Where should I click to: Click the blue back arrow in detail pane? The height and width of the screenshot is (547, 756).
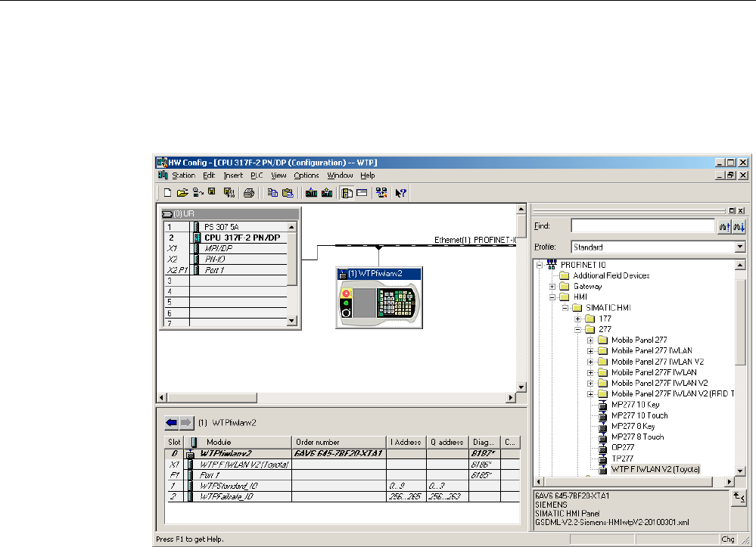tap(171, 423)
